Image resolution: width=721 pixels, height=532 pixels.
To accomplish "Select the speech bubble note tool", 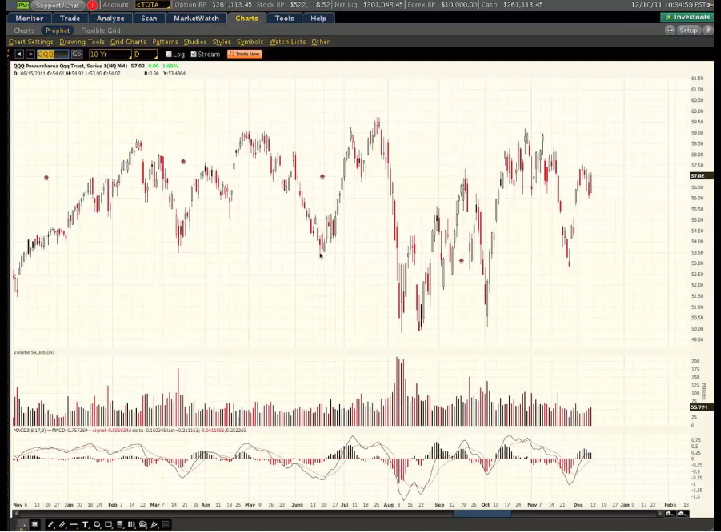I will point(143,524).
